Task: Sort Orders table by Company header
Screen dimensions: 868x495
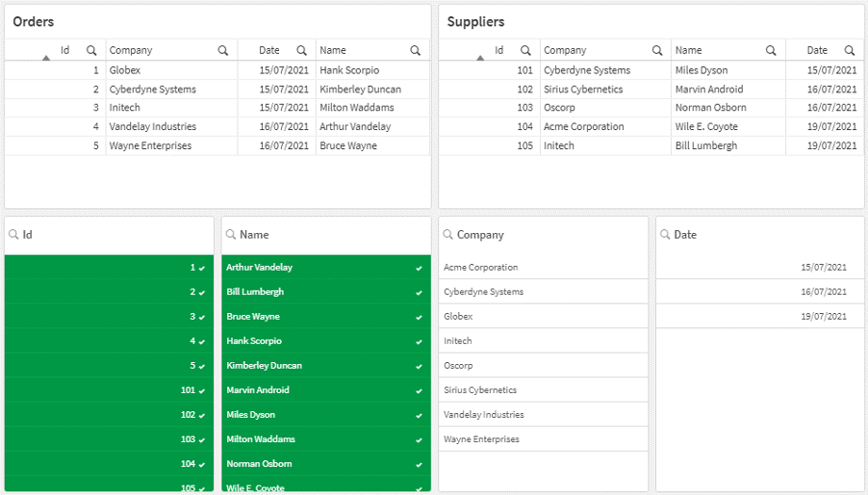Action: [x=131, y=50]
